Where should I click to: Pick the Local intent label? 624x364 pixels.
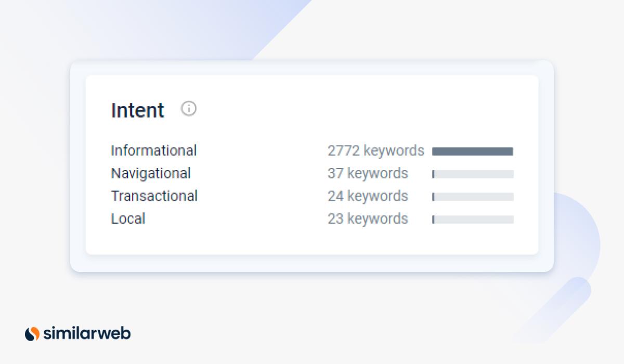[128, 219]
